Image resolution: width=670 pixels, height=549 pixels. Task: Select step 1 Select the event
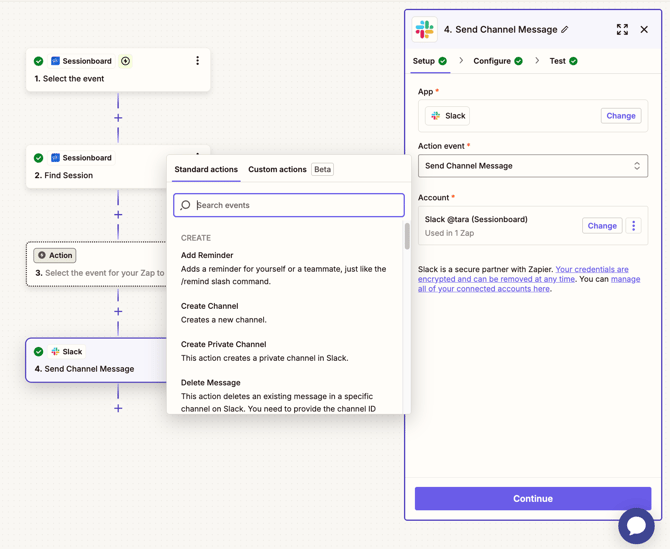click(118, 70)
